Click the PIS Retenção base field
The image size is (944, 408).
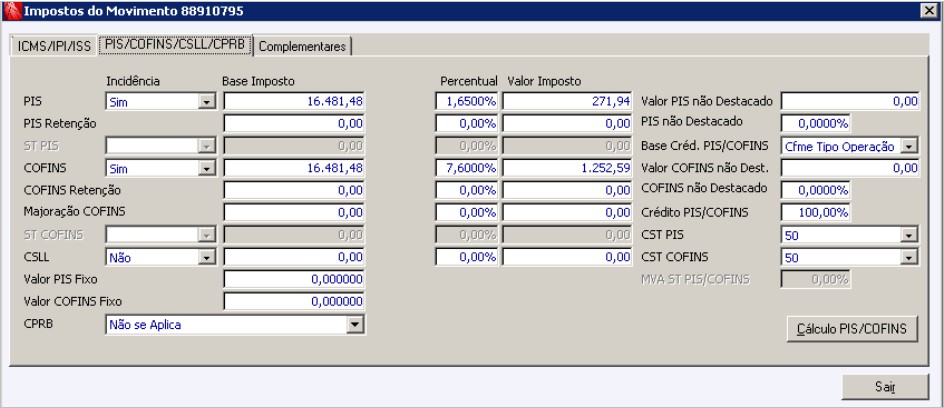click(x=294, y=124)
